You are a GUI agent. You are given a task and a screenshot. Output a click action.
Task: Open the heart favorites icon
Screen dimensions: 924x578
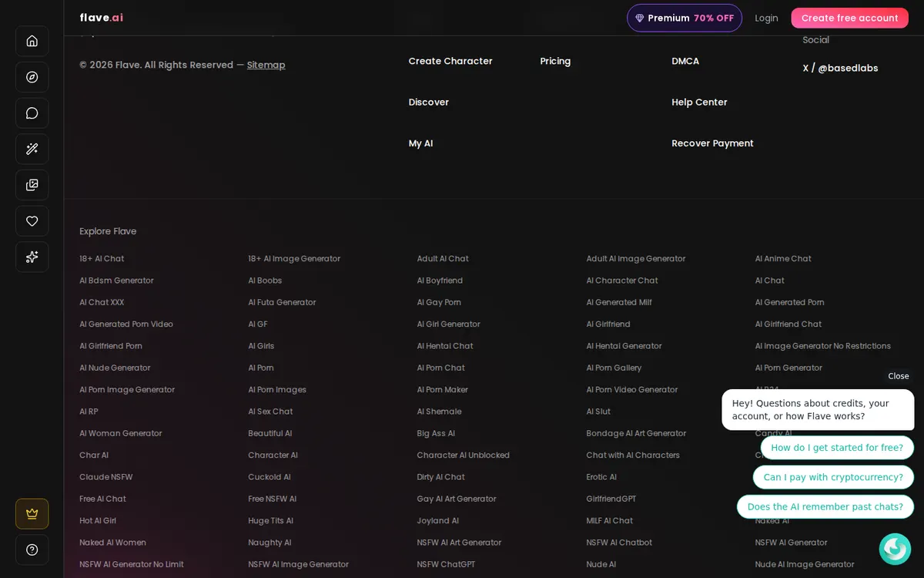(x=32, y=221)
